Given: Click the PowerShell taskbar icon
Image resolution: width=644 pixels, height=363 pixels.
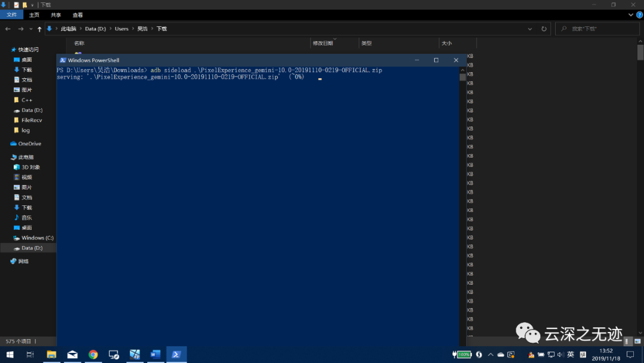Looking at the screenshot, I should (176, 355).
